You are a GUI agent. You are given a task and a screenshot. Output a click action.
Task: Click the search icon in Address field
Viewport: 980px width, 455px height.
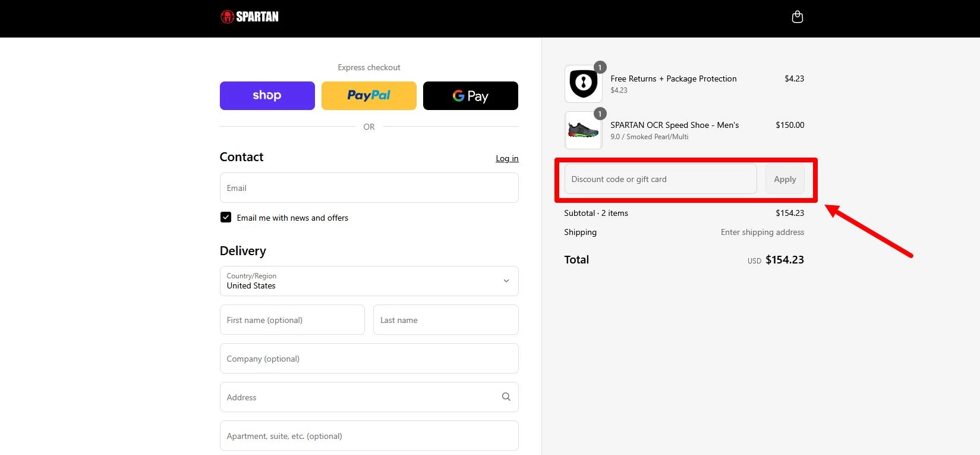506,397
